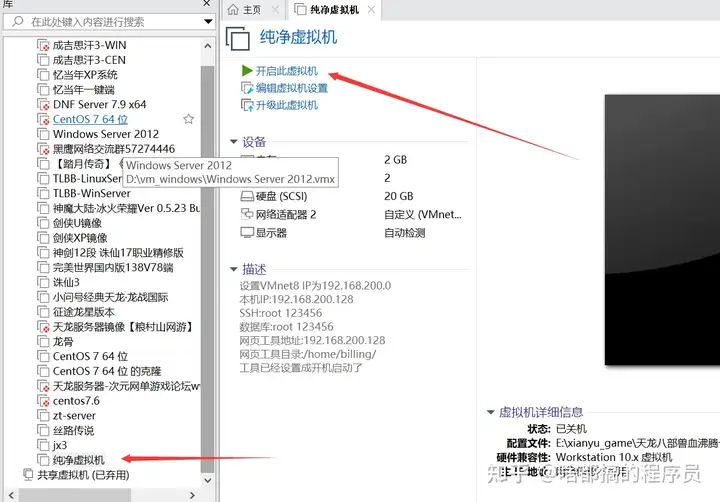Close the 主页 tab

pyautogui.click(x=275, y=9)
